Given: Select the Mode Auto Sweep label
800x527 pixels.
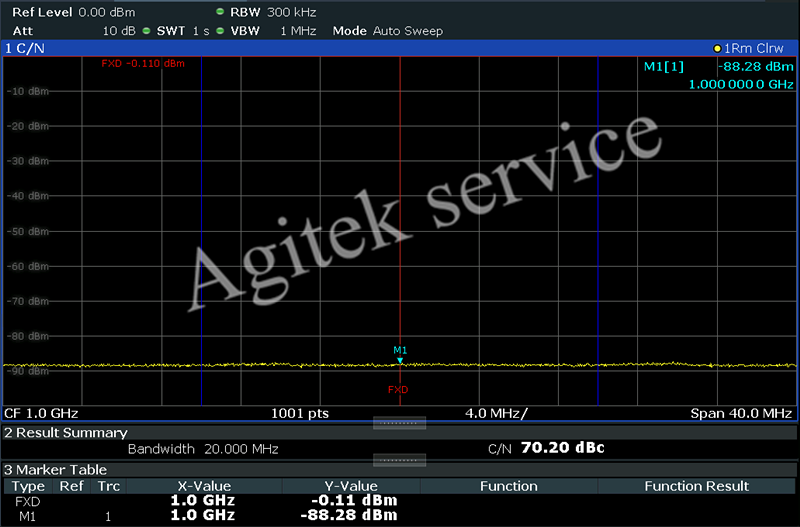Looking at the screenshot, I should [388, 31].
